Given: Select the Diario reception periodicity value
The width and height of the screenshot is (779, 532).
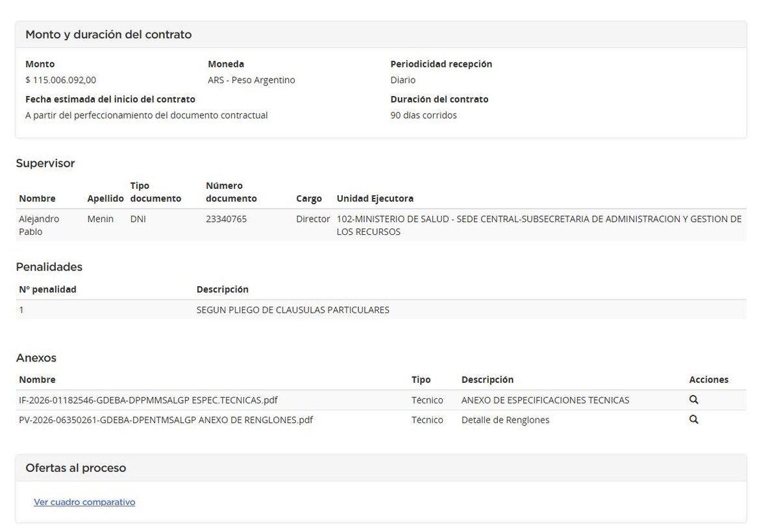Looking at the screenshot, I should (403, 80).
